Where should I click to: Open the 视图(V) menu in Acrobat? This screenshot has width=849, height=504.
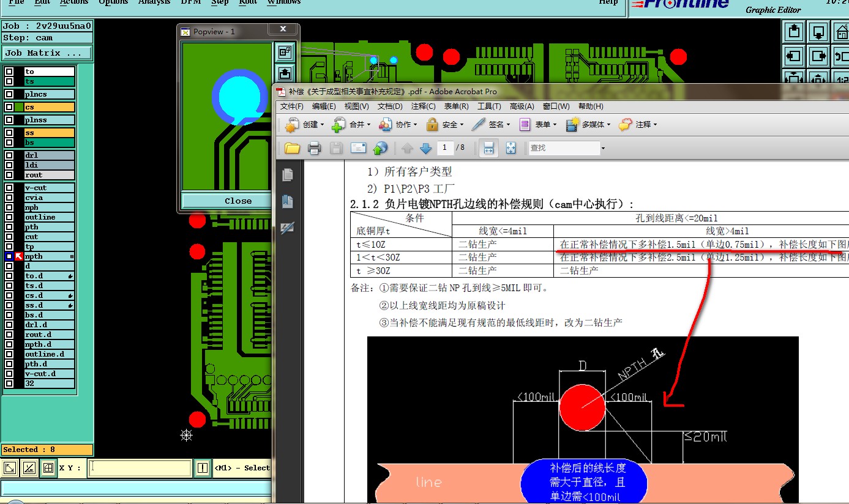(x=356, y=106)
